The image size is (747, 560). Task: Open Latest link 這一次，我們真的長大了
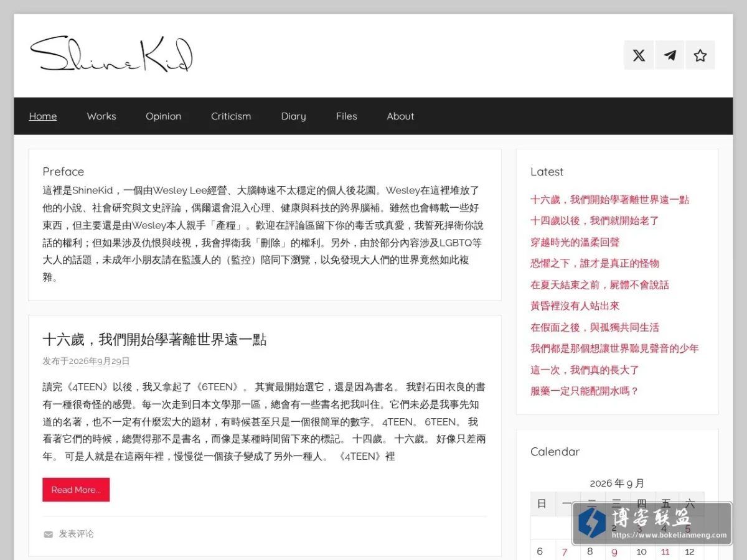585,370
